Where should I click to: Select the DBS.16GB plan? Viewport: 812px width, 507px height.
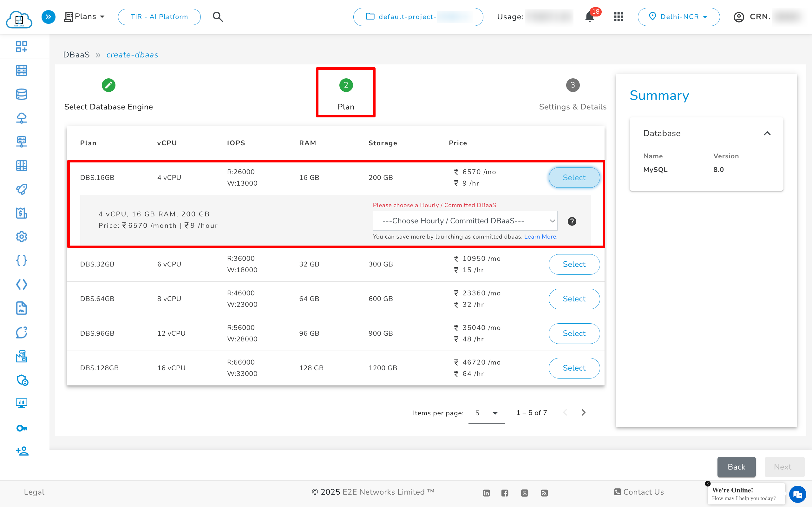[574, 177]
